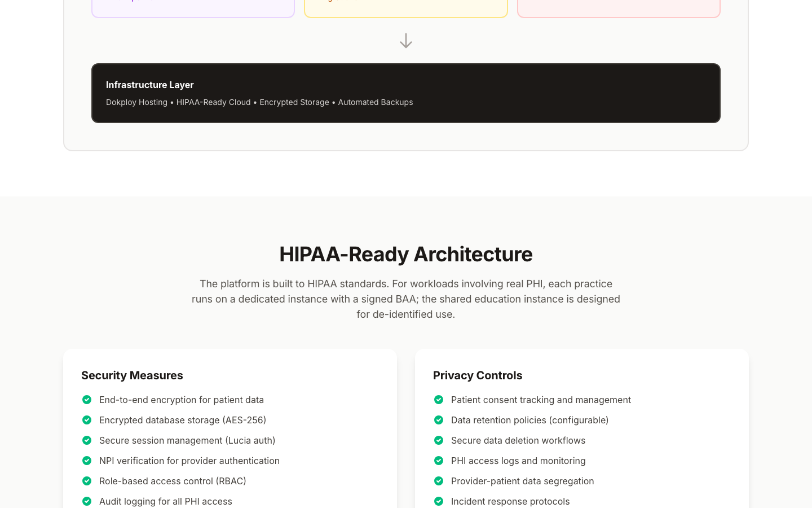The image size is (812, 508).
Task: Click the check icon beside End-to-end encryption
Action: coord(87,400)
